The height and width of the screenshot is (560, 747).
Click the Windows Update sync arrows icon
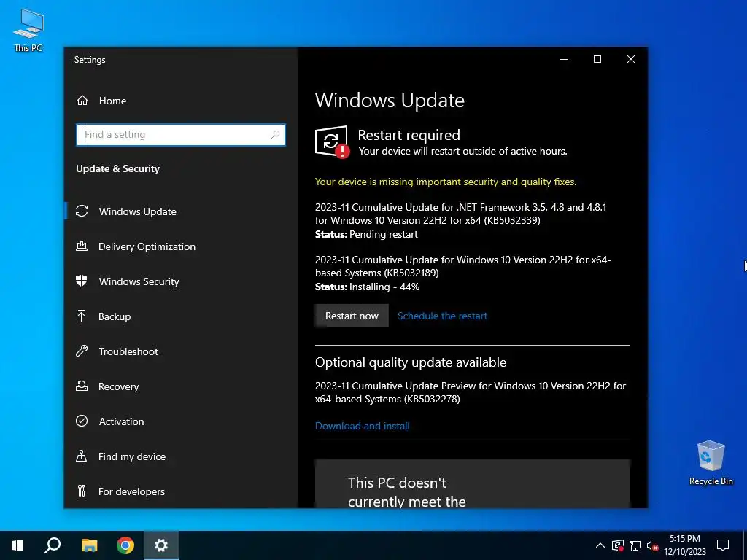pyautogui.click(x=82, y=211)
